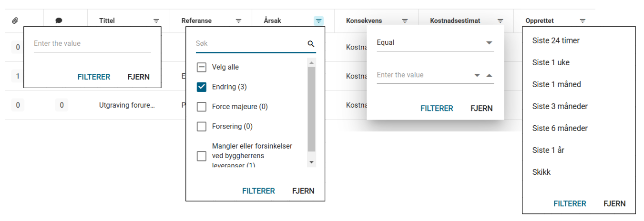Open the Referanse column filter icon
This screenshot has width=644, height=221.
[x=239, y=21]
